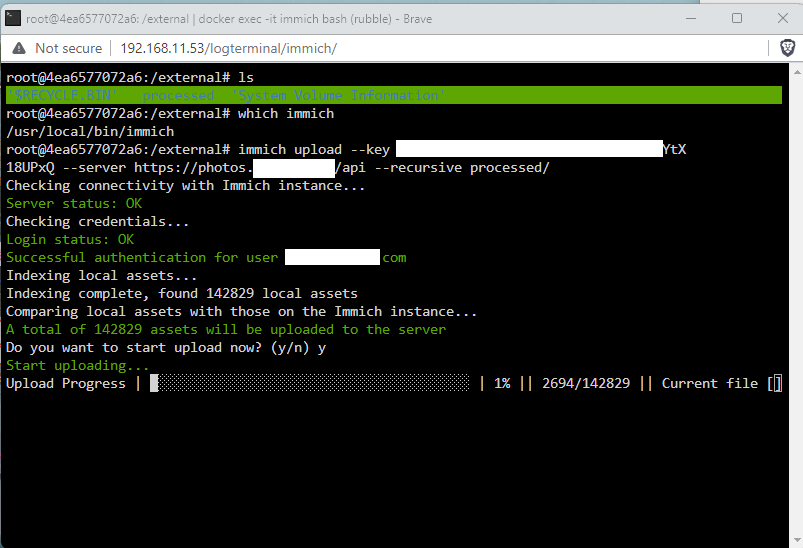Image resolution: width=803 pixels, height=548 pixels.
Task: Click the 'Not secure' site info label
Action: (x=69, y=48)
